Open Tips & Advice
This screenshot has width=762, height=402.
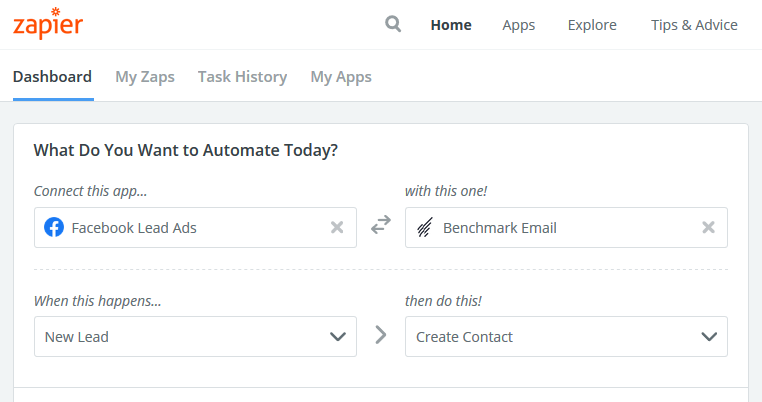point(694,25)
